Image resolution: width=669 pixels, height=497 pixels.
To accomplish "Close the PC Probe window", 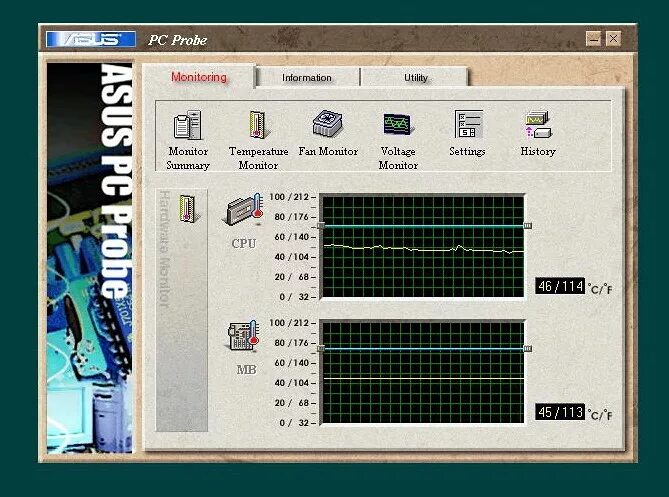I will tap(613, 39).
